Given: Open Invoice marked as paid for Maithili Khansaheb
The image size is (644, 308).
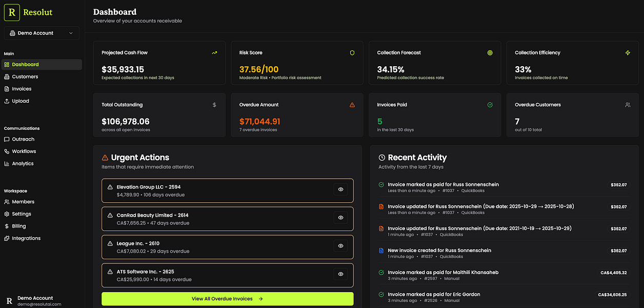Looking at the screenshot, I should [443, 273].
